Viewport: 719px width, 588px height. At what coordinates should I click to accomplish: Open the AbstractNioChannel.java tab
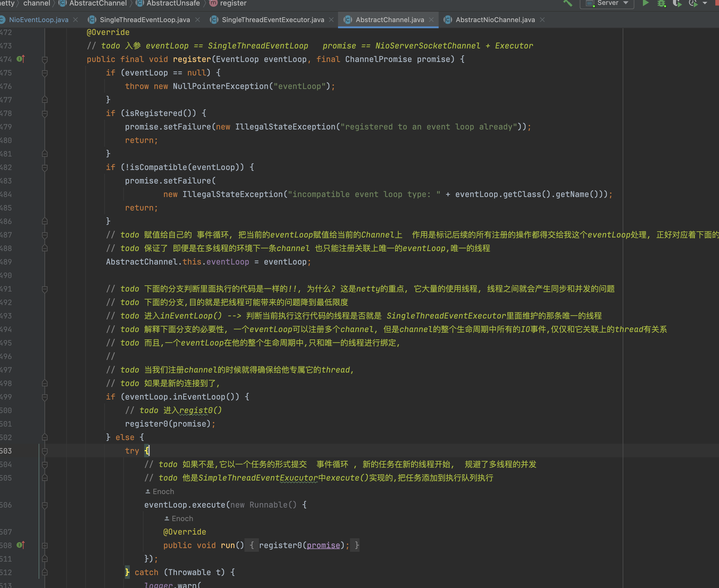495,20
